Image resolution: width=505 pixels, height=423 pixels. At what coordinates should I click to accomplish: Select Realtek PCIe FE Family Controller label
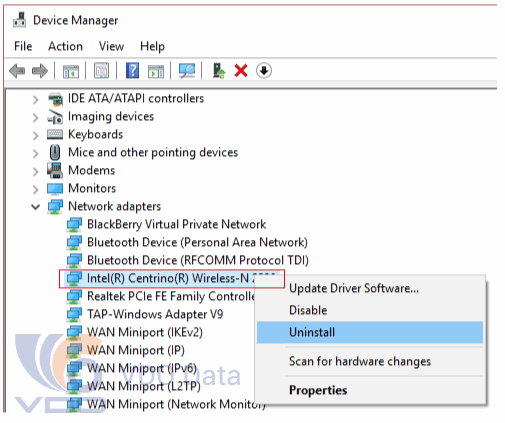click(x=171, y=296)
